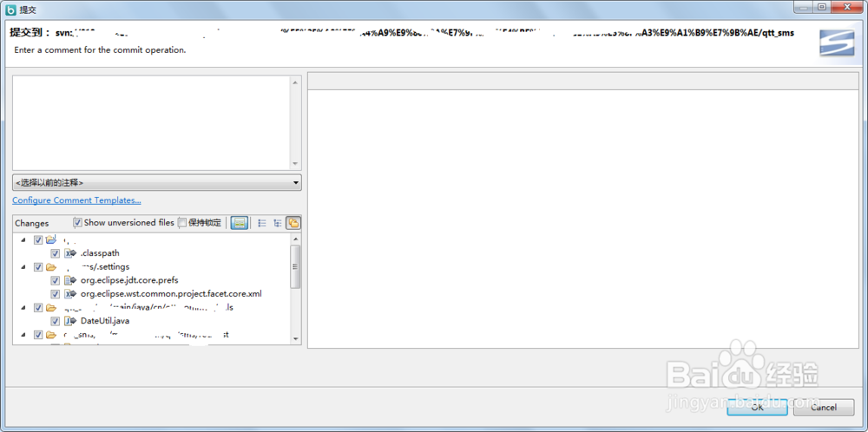This screenshot has height=432, width=868.
Task: Enable the 保持锁定 checkbox
Action: 182,222
